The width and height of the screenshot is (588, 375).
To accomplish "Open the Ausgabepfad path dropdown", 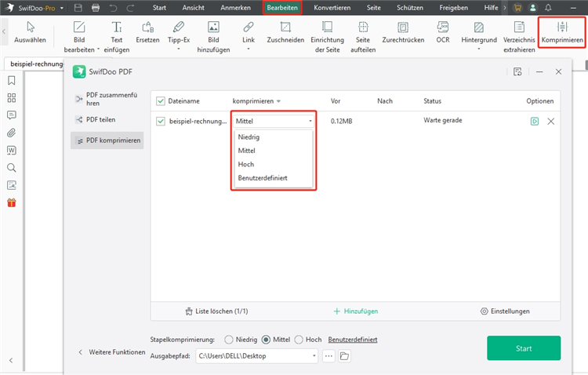I will pos(314,356).
